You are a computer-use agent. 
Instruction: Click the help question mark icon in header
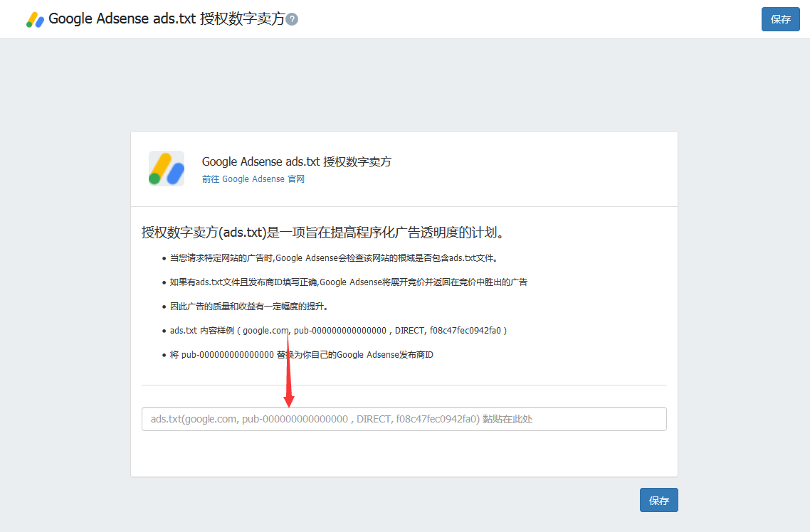292,20
